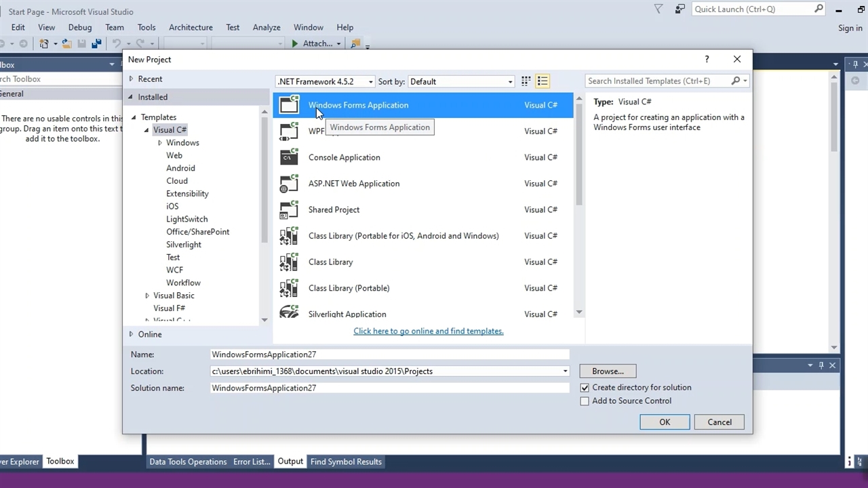This screenshot has height=488, width=868.
Task: Click the project Name text field
Action: (389, 354)
